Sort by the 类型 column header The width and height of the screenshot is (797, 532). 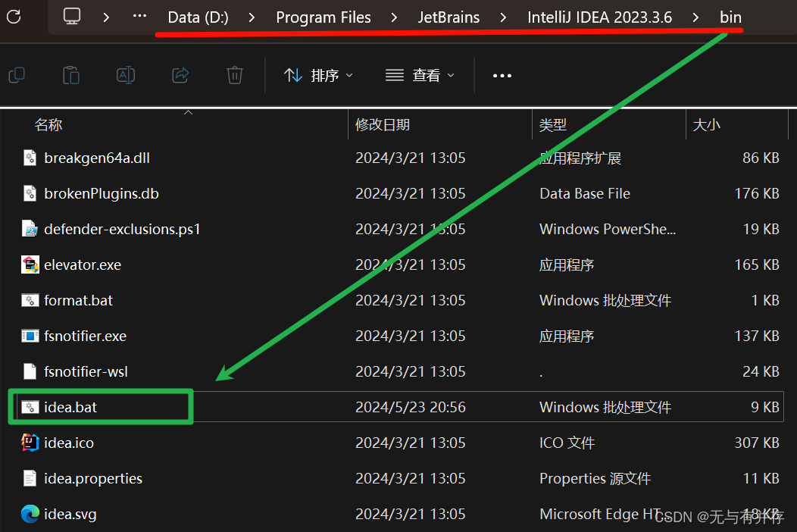(x=553, y=124)
